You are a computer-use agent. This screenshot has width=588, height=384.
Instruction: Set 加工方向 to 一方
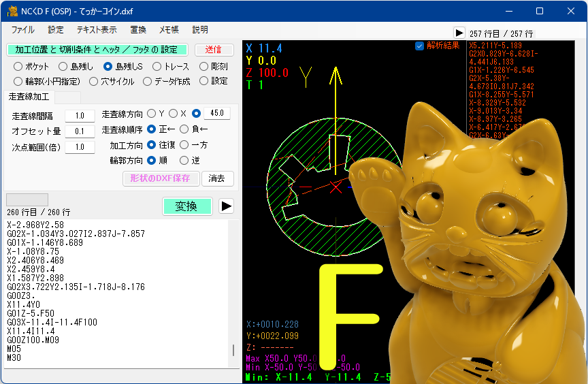pyautogui.click(x=184, y=144)
